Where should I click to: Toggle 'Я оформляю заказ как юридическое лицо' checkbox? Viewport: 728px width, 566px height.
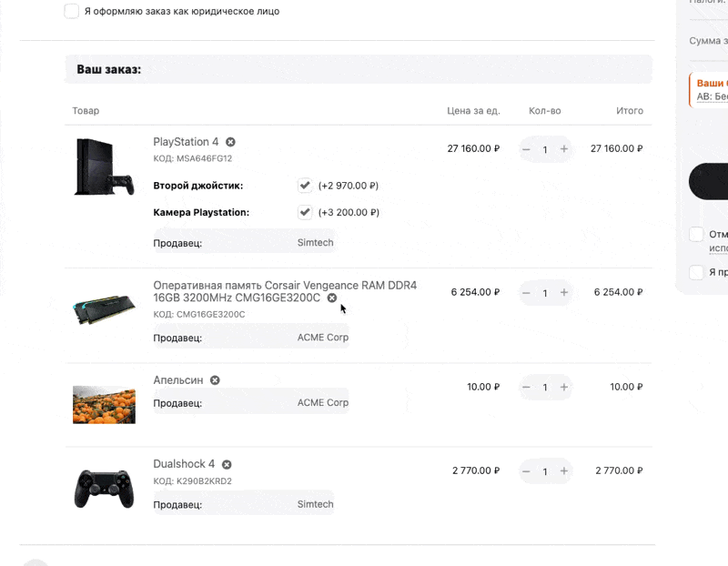tap(72, 11)
